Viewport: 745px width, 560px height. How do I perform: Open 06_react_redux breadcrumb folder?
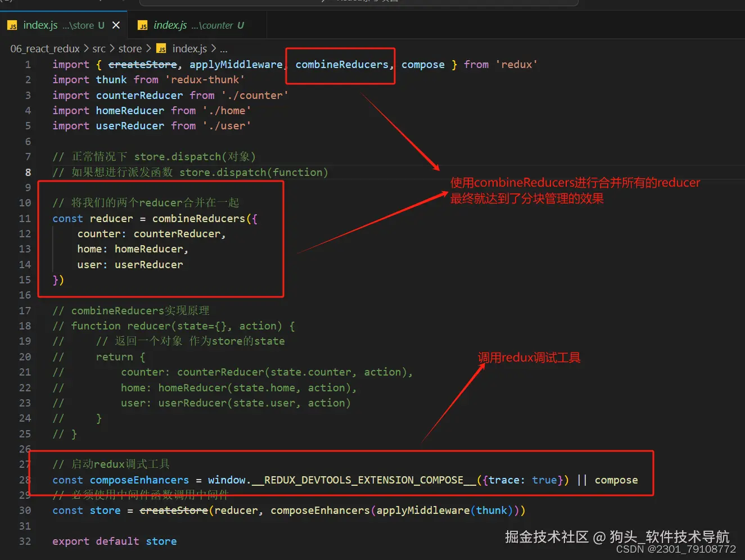(x=45, y=49)
